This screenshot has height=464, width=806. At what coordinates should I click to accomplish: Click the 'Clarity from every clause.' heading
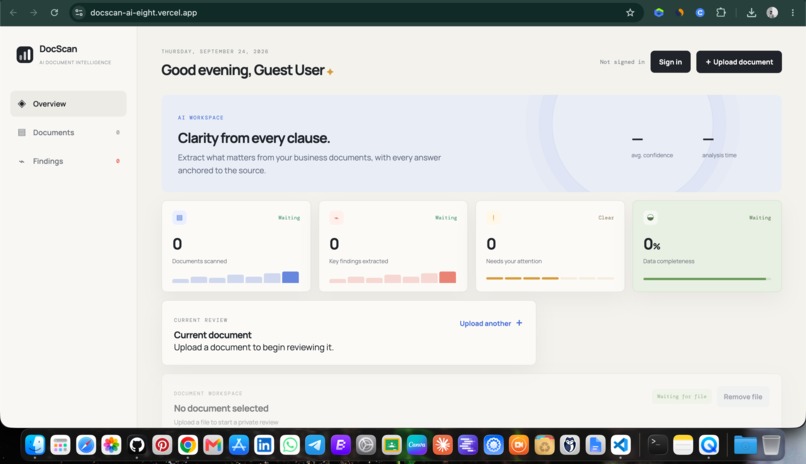pyautogui.click(x=254, y=138)
